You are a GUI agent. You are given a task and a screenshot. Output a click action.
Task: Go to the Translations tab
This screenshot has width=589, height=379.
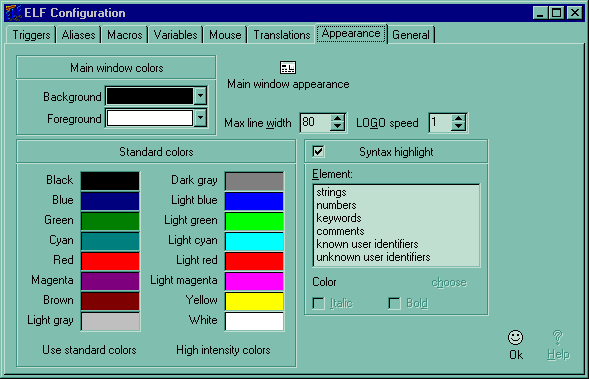282,35
